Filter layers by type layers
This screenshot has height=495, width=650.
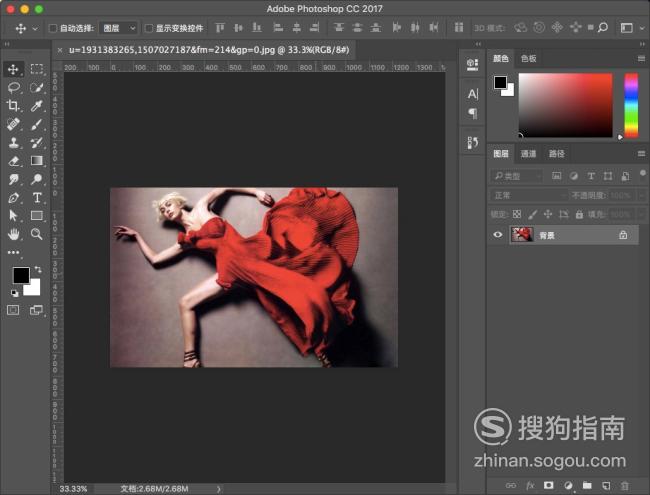click(591, 176)
